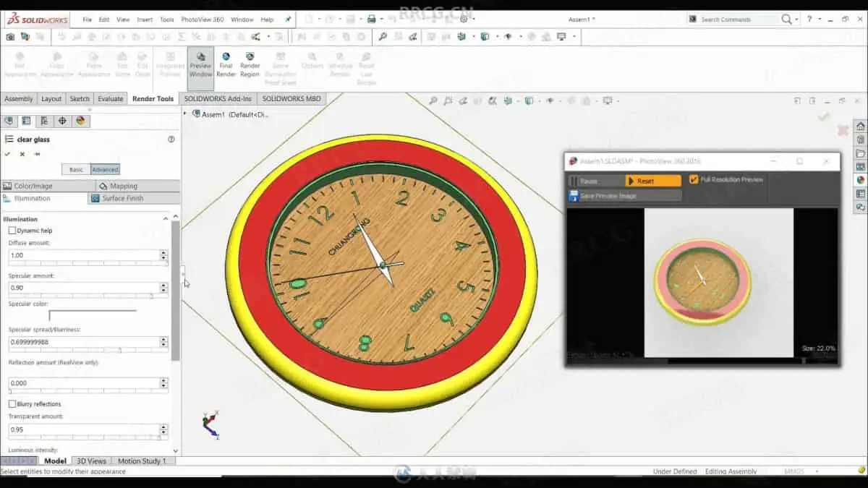
Task: Open the PropertyManager panel tab
Action: pos(27,121)
